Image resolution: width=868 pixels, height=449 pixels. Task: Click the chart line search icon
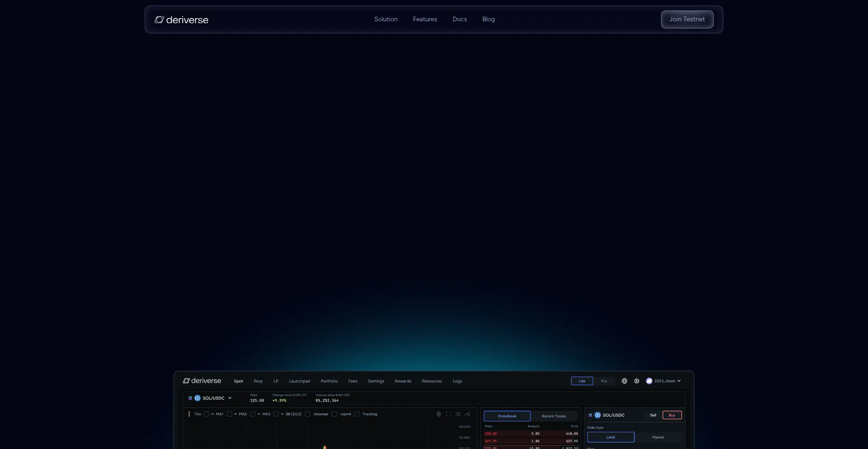467,414
